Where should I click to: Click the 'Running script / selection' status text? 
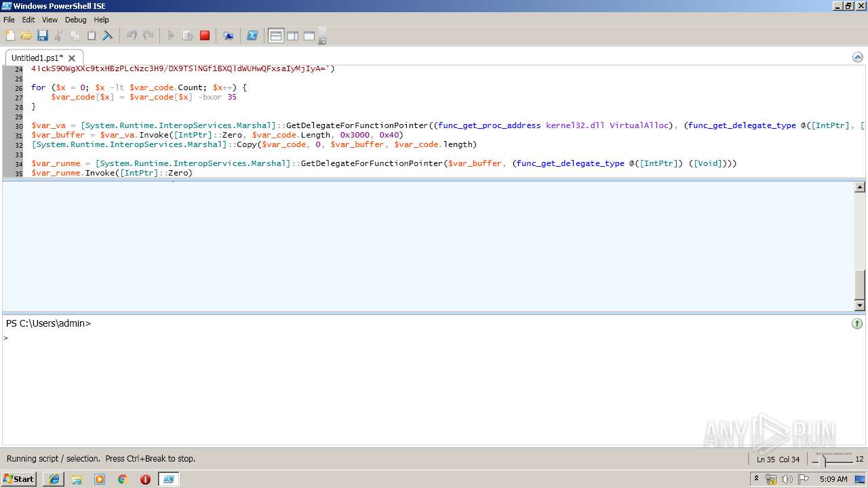point(101,459)
